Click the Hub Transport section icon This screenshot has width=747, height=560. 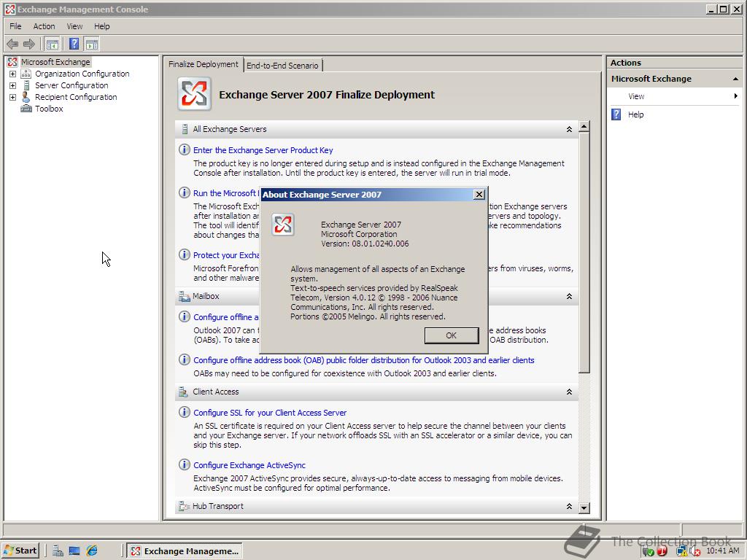tap(183, 507)
